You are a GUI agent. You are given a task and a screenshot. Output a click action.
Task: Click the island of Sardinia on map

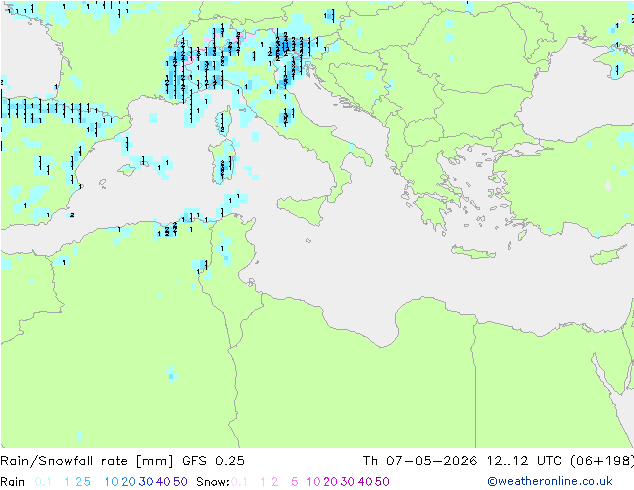222,162
